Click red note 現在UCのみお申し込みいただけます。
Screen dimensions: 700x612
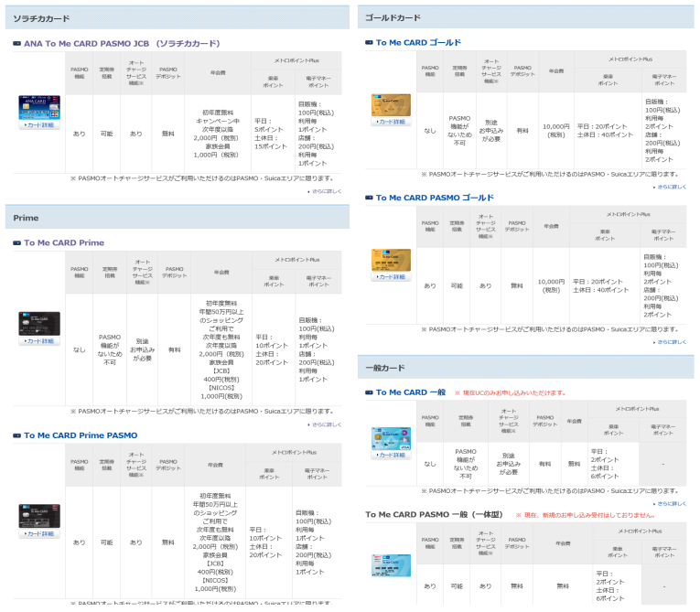click(x=511, y=392)
